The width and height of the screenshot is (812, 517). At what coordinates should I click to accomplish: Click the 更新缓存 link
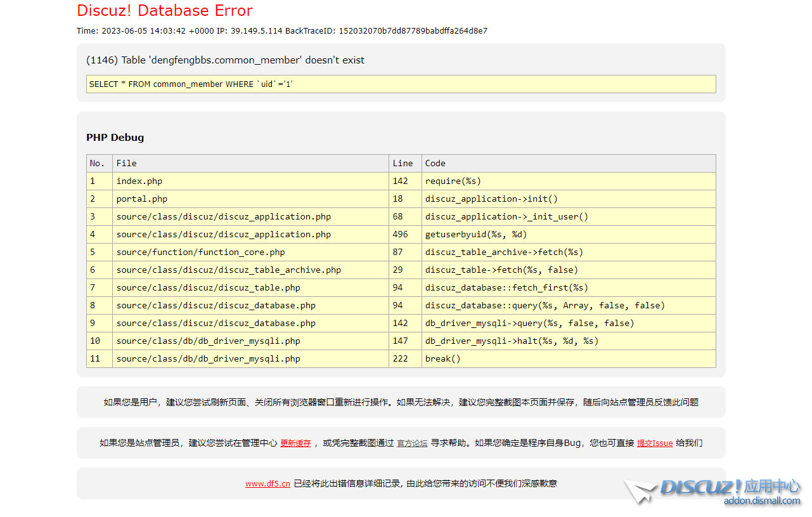tap(295, 443)
